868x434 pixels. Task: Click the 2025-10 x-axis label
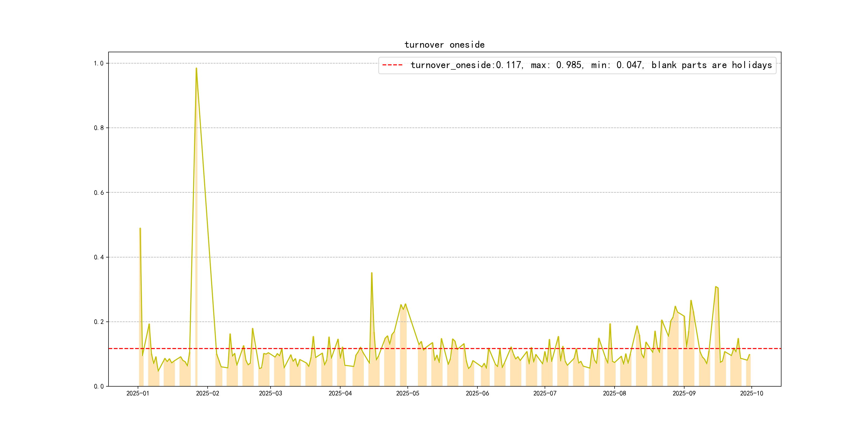pyautogui.click(x=751, y=393)
